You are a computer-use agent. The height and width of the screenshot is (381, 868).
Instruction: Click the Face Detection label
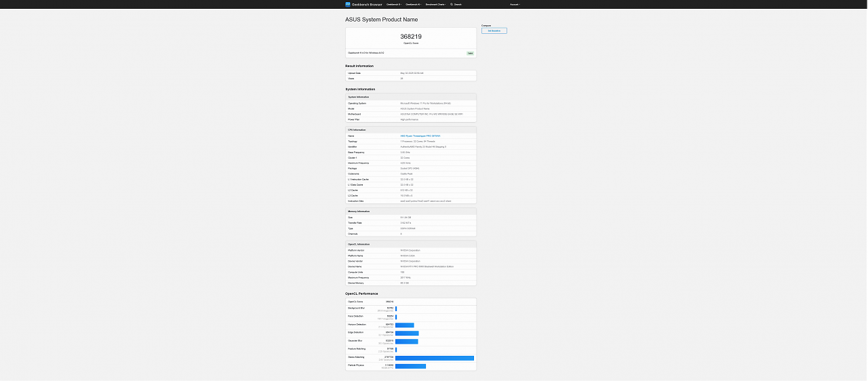[355, 316]
